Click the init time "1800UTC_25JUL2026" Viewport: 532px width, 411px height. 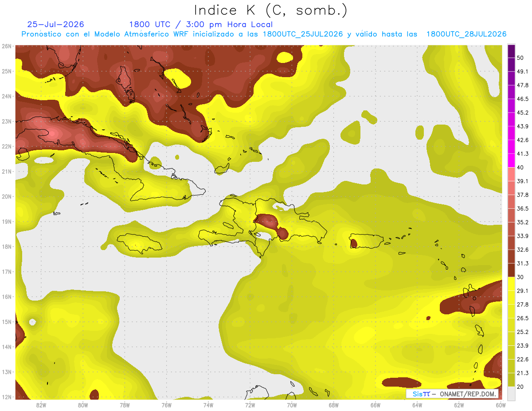pos(303,34)
